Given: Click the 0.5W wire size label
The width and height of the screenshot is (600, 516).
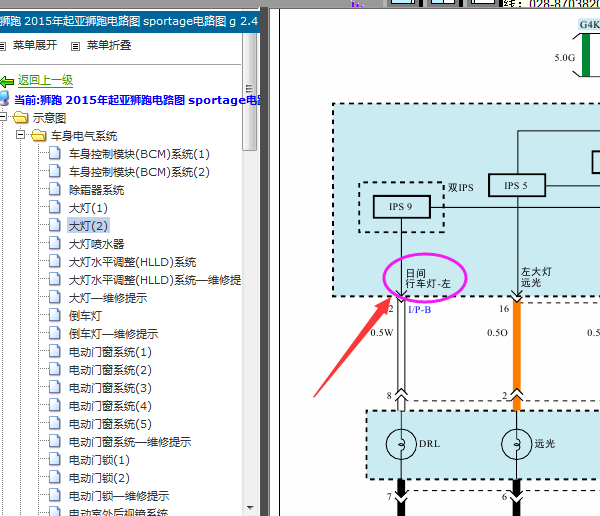Looking at the screenshot, I should [x=382, y=333].
